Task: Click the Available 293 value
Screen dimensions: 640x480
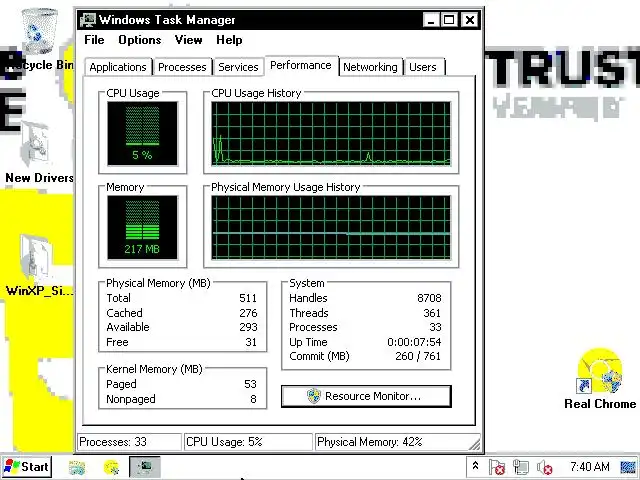Action: (x=248, y=327)
